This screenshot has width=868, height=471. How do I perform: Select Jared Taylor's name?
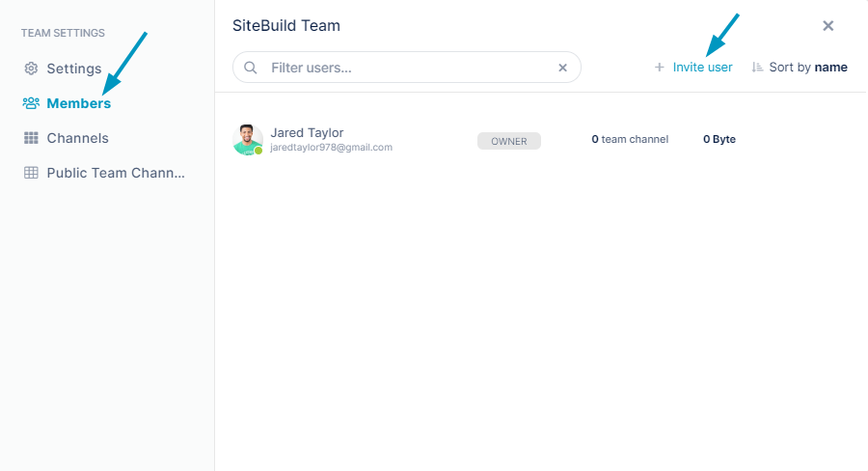point(307,132)
